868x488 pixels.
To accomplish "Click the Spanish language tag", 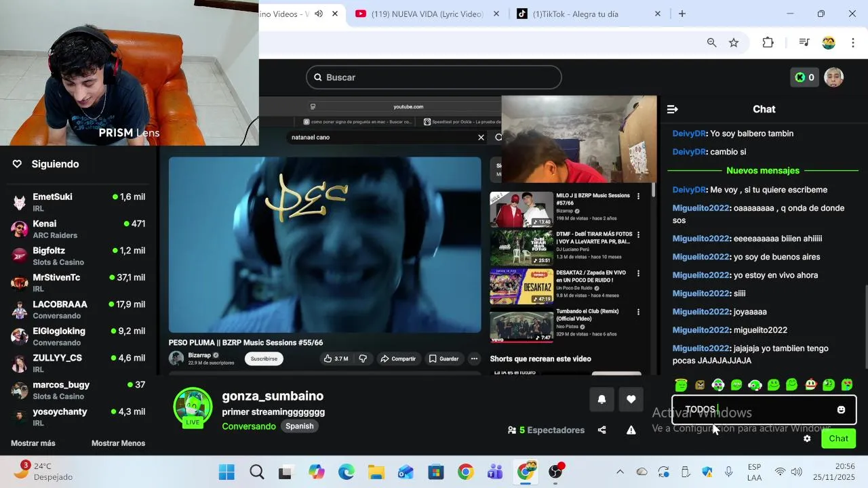I will tap(299, 426).
